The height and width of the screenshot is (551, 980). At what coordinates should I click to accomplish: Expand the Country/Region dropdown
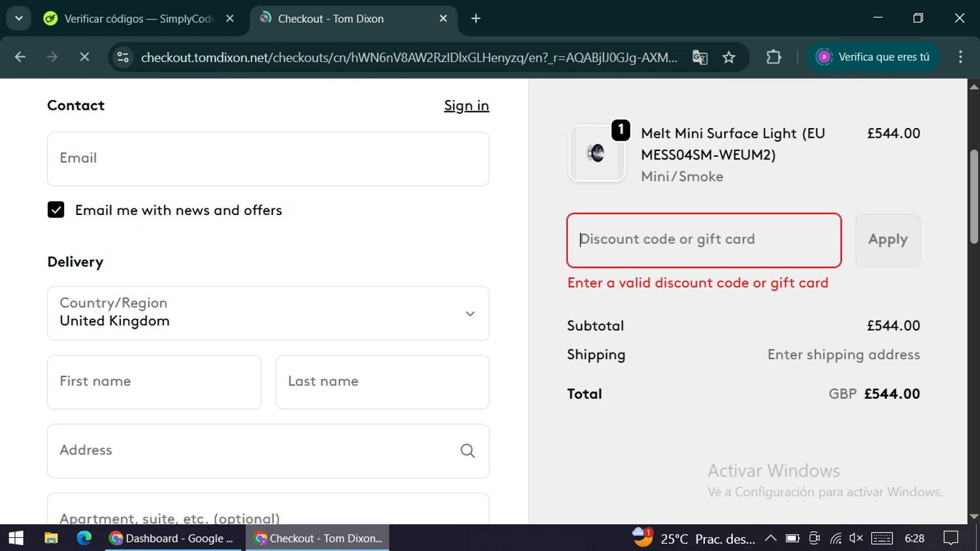pyautogui.click(x=268, y=313)
